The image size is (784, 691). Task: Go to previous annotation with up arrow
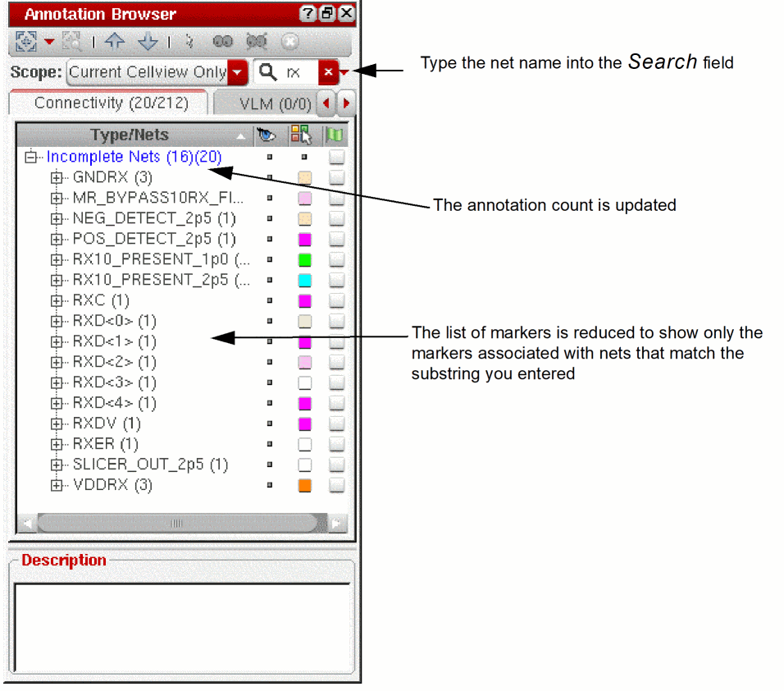coord(115,41)
